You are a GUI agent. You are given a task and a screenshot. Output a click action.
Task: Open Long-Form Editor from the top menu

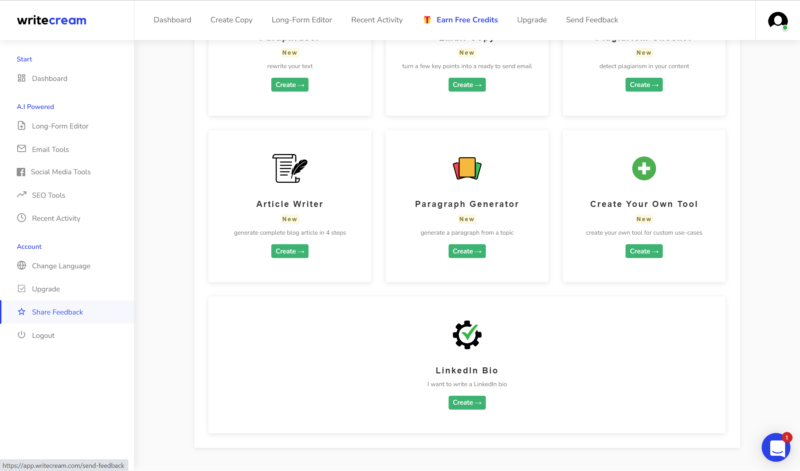301,20
